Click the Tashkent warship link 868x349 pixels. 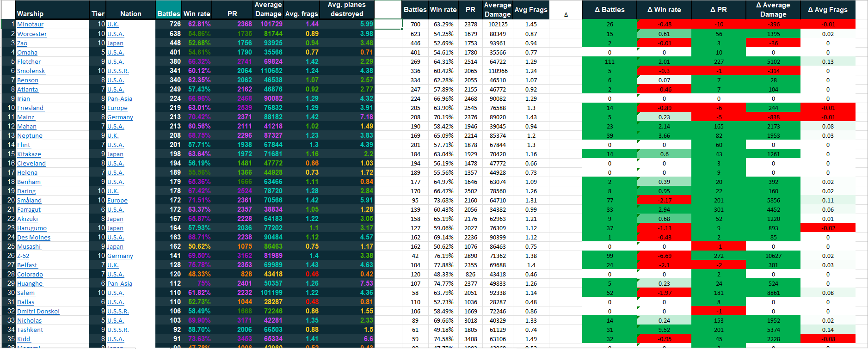click(30, 330)
